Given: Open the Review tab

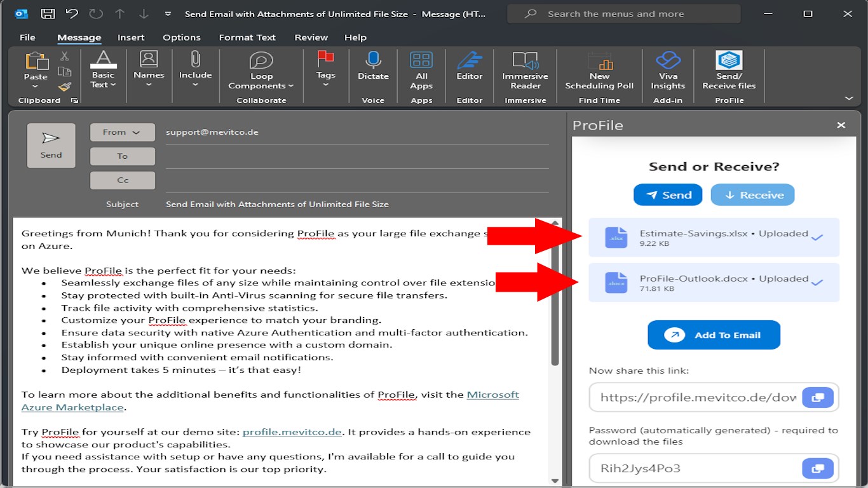Looking at the screenshot, I should (311, 37).
